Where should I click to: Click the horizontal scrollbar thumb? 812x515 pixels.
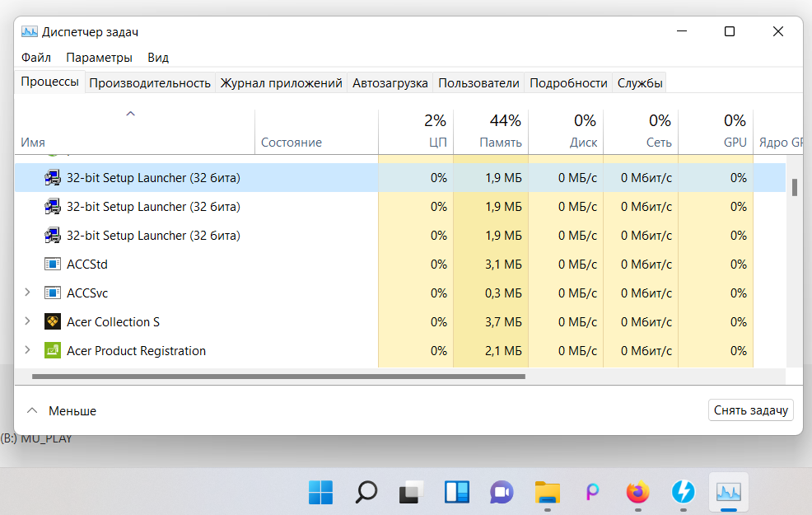pyautogui.click(x=278, y=377)
